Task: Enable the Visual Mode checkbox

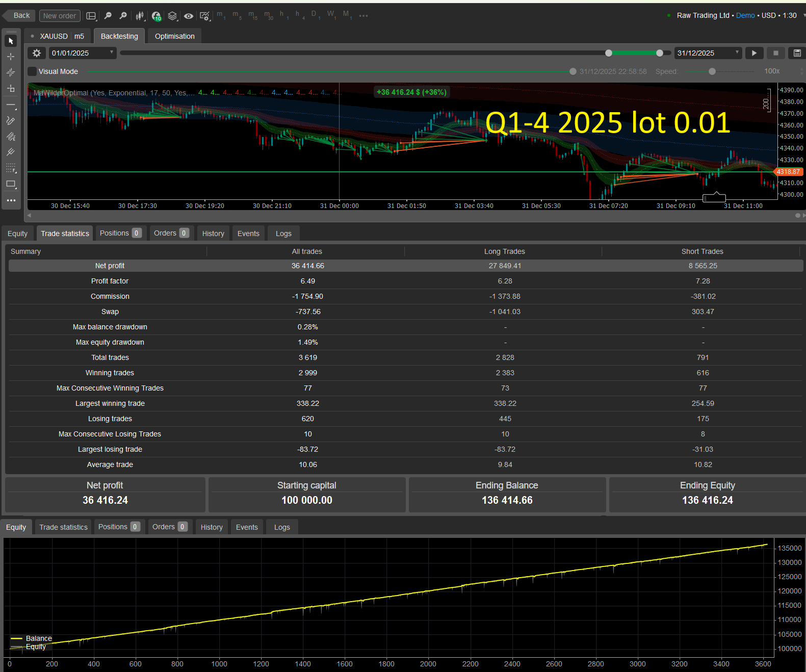Action: pos(33,71)
